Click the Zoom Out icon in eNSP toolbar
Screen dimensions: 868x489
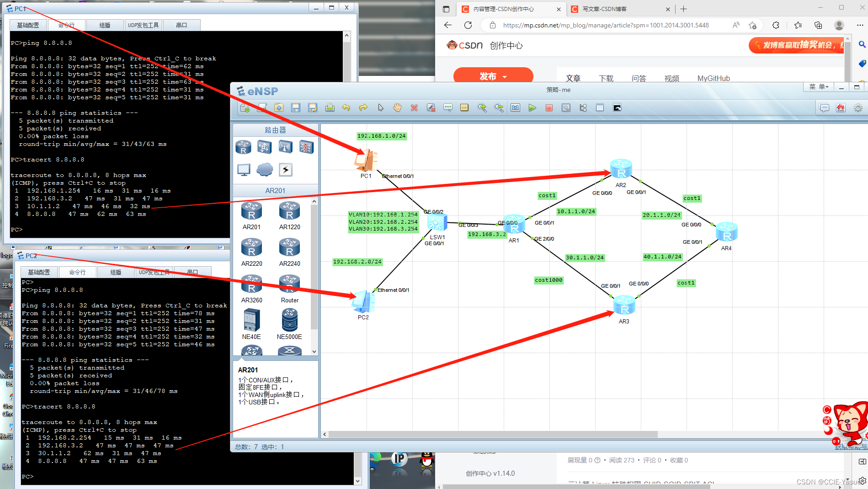(499, 108)
